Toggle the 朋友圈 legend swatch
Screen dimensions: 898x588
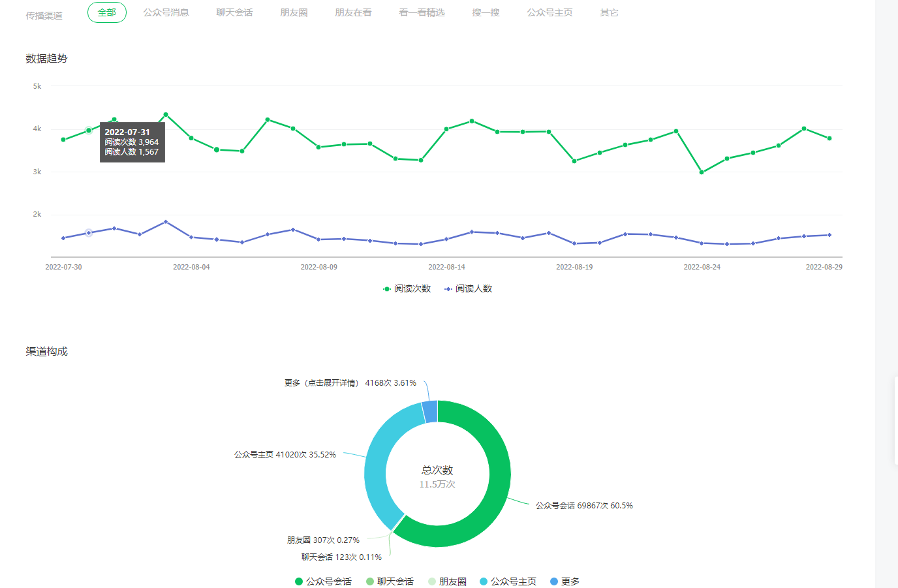click(432, 581)
